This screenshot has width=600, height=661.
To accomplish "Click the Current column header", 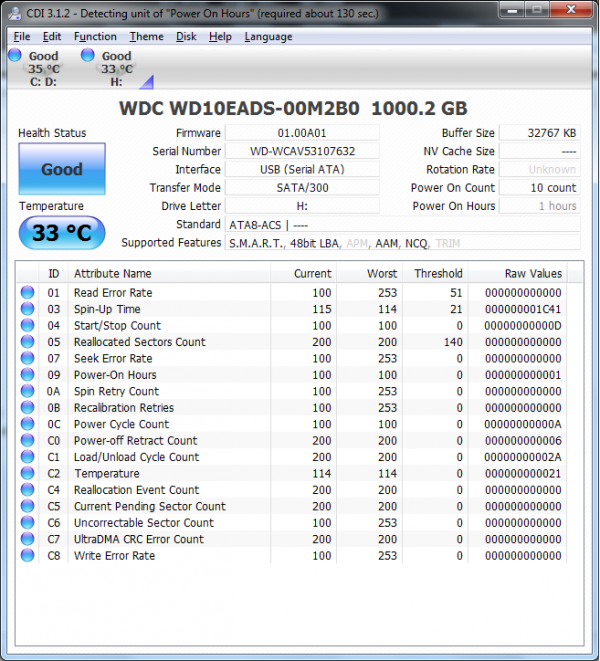I will 304,274.
